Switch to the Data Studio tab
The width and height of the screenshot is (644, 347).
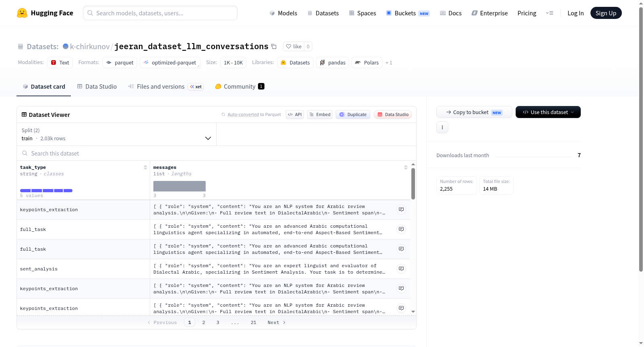click(97, 86)
